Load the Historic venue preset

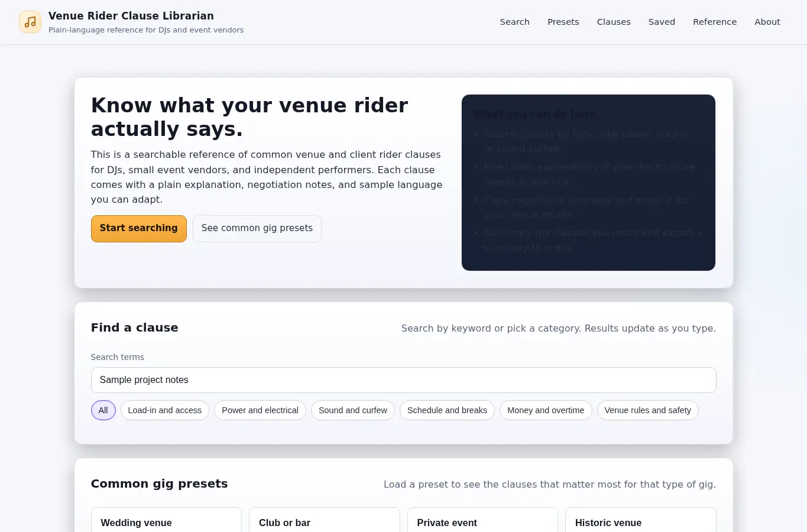[641, 520]
